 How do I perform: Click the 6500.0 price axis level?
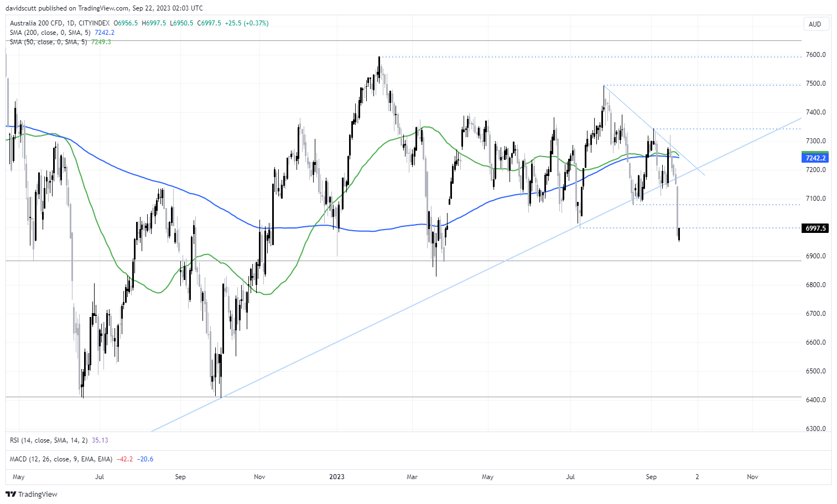click(816, 371)
